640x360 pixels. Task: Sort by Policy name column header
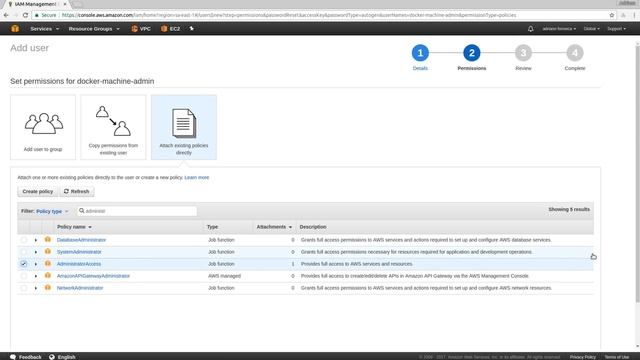(x=74, y=227)
